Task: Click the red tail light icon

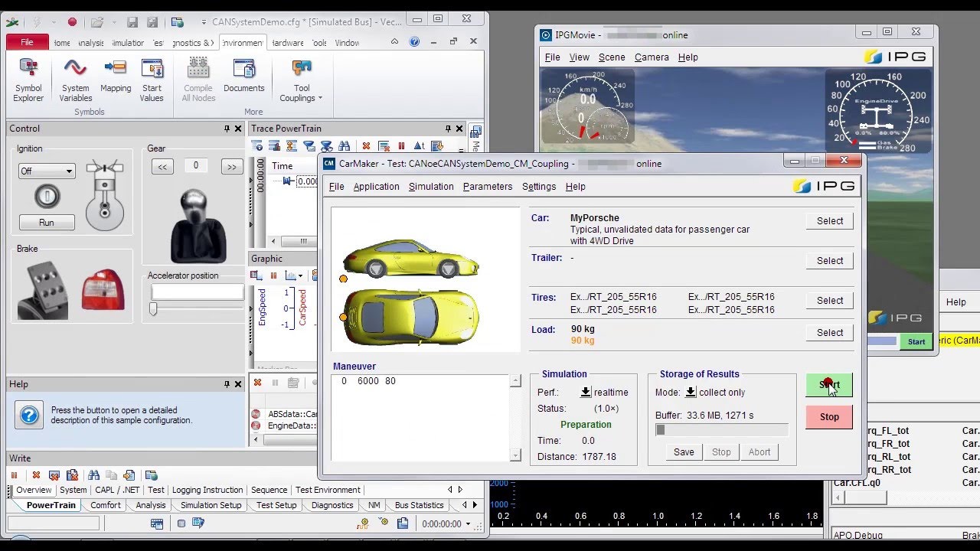Action: (x=103, y=289)
